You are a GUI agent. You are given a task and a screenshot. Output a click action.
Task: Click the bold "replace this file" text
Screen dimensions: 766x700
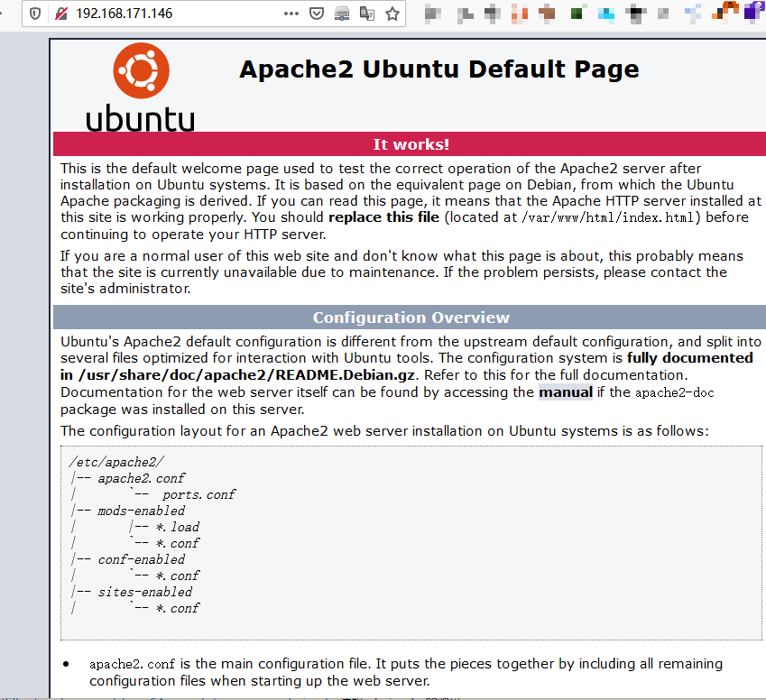pyautogui.click(x=384, y=216)
